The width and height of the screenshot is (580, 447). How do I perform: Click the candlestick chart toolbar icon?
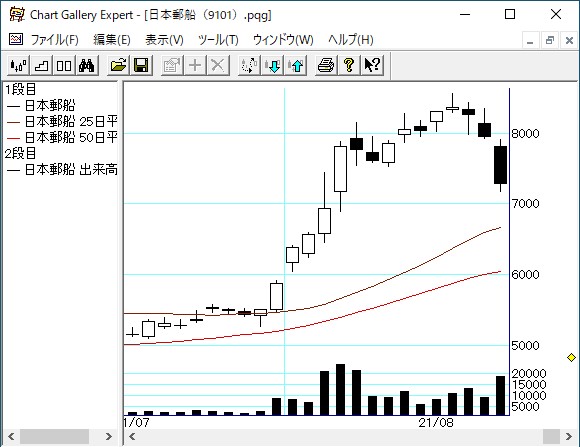(18, 65)
